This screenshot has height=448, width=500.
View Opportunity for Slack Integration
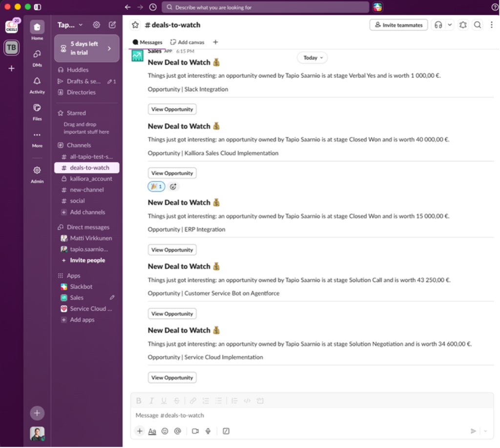pyautogui.click(x=172, y=109)
